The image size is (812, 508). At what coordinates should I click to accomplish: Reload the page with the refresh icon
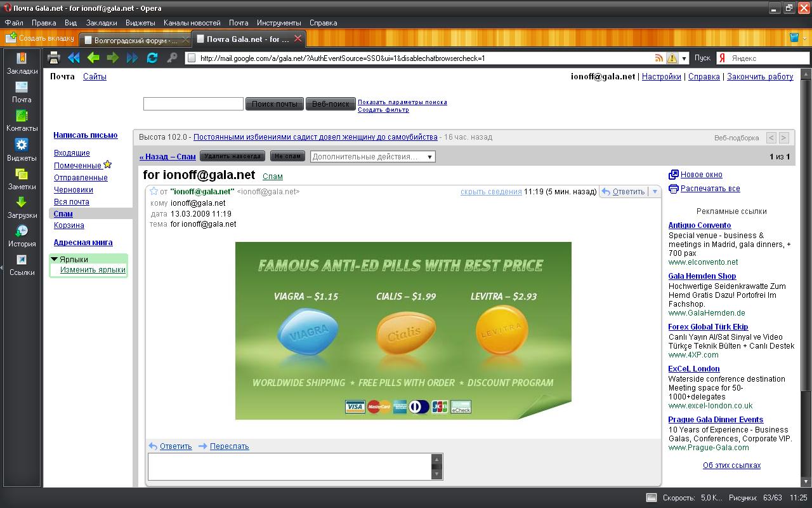[152, 58]
